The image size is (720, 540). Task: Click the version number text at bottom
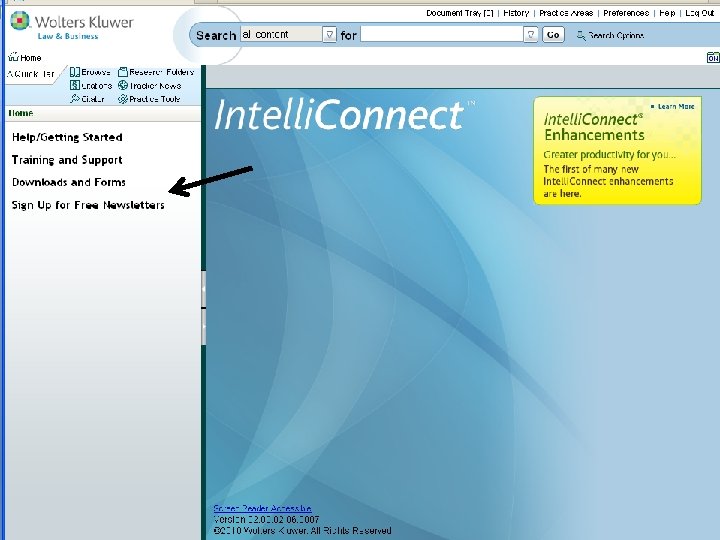(x=266, y=519)
